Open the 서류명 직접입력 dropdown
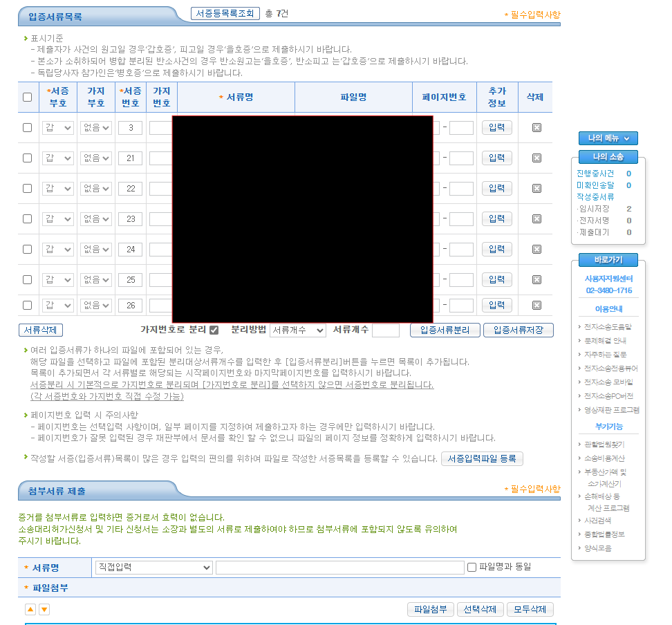The width and height of the screenshot is (672, 625). tap(153, 568)
